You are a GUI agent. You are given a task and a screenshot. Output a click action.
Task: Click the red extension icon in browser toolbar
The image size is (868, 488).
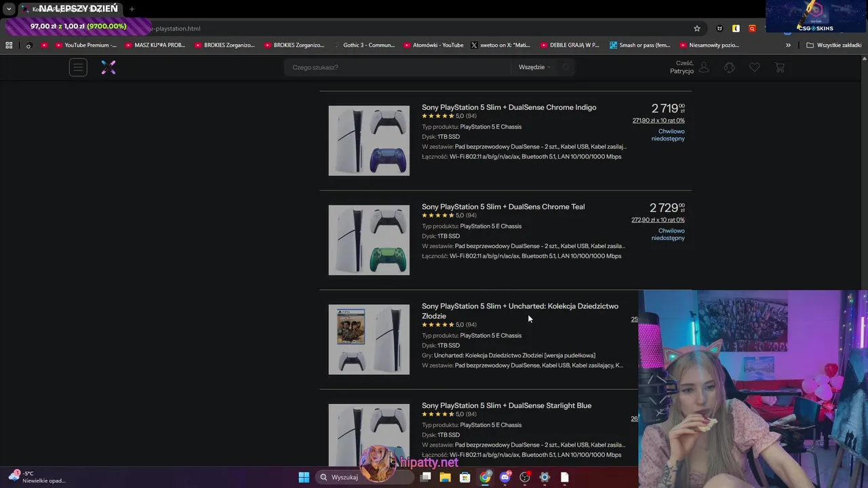coord(752,28)
